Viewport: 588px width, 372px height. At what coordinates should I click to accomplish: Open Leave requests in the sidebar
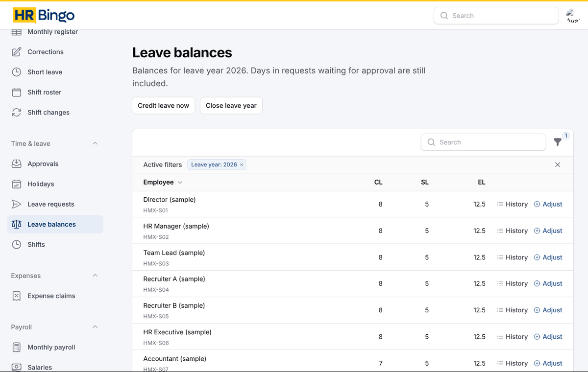(x=55, y=204)
